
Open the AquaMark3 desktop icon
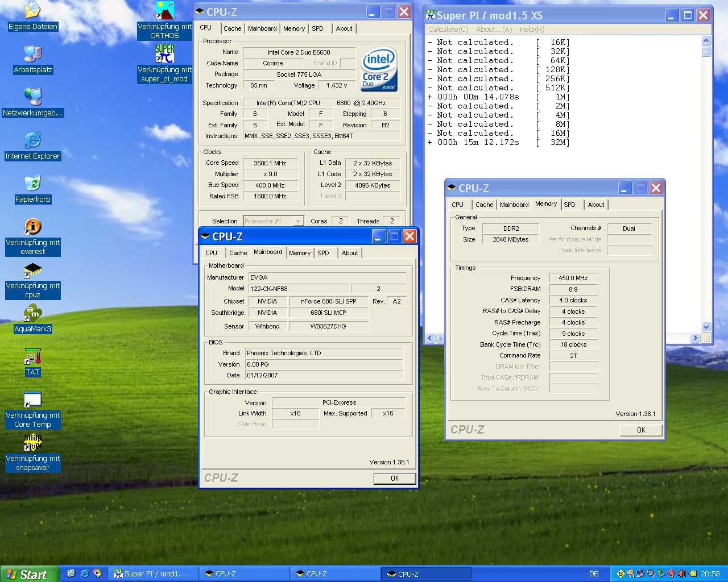coord(33,313)
